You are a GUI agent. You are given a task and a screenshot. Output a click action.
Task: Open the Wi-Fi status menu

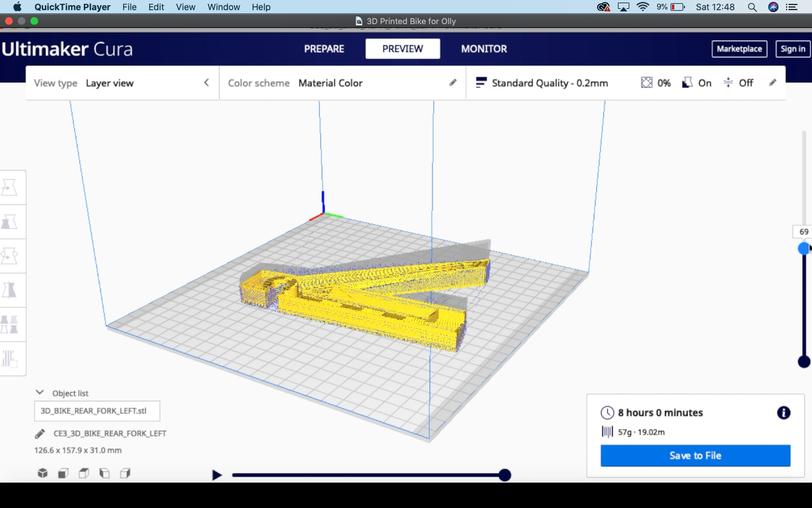tap(643, 7)
